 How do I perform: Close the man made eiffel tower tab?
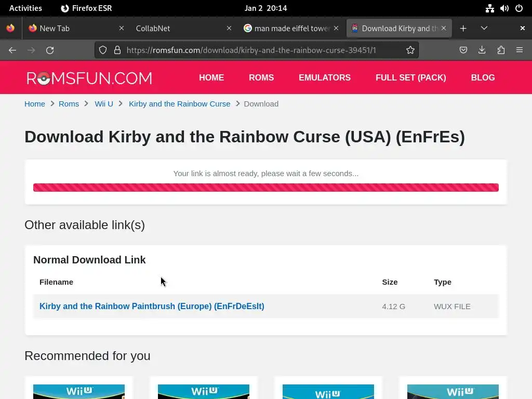click(336, 28)
